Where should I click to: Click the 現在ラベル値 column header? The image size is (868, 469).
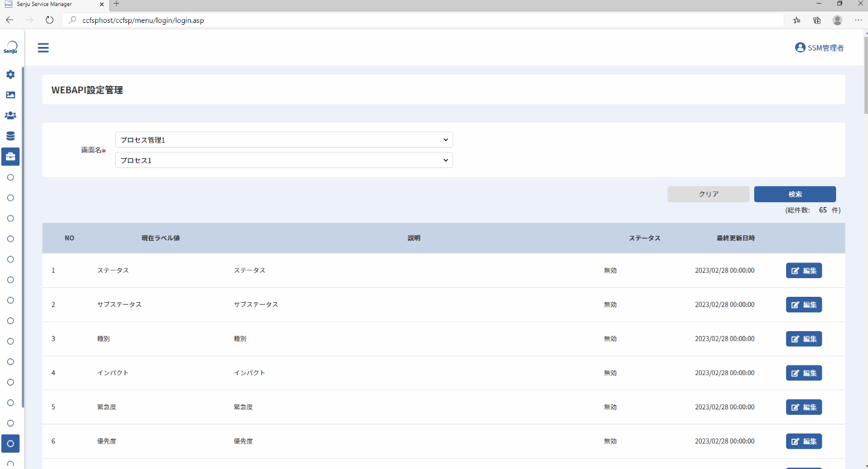(x=160, y=238)
